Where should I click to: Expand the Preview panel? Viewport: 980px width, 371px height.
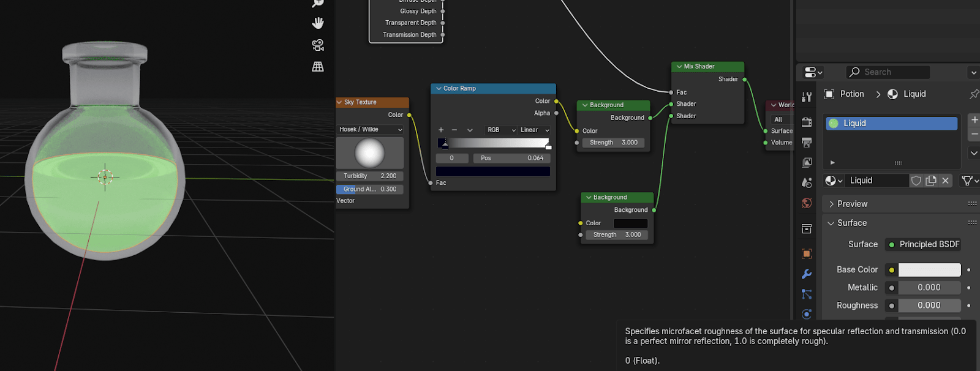tap(852, 204)
